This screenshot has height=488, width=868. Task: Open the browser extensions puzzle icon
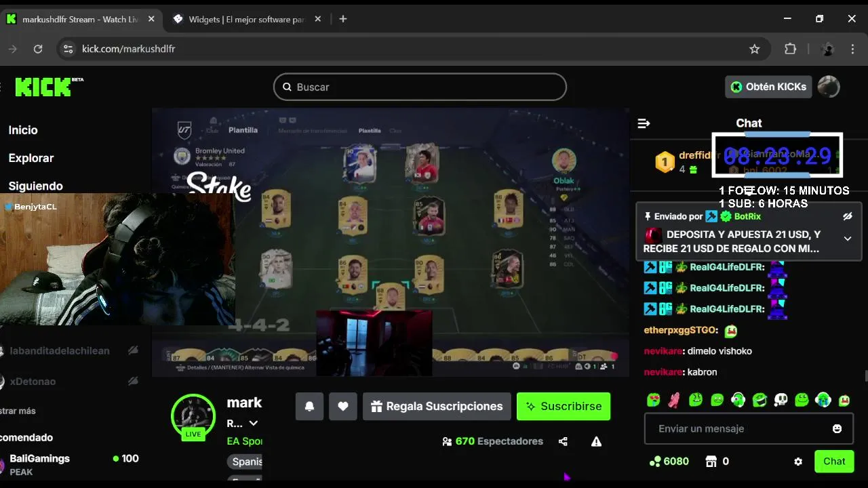coord(790,49)
